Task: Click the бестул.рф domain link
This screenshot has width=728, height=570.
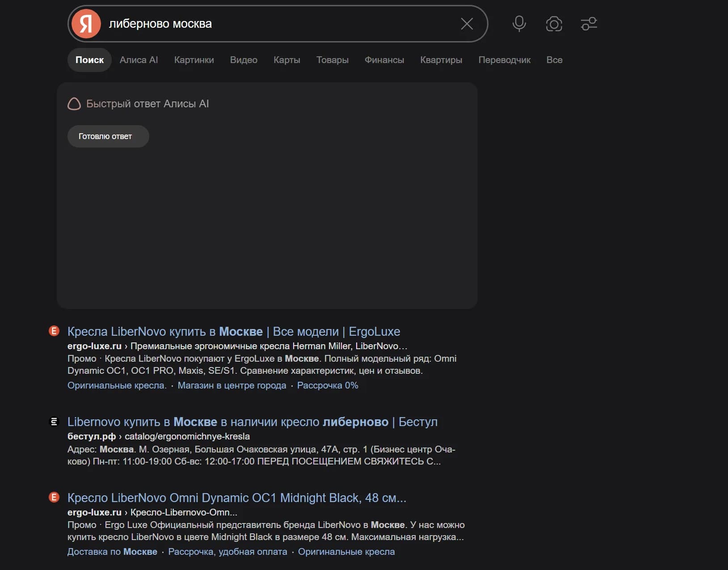Action: [x=92, y=436]
